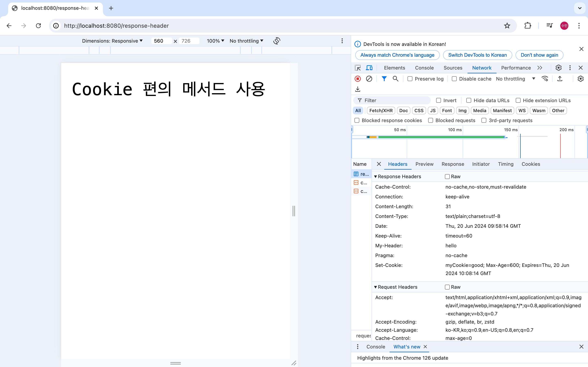This screenshot has width=588, height=367.
Task: Select the Fetch/XHR filter button
Action: coord(381,111)
